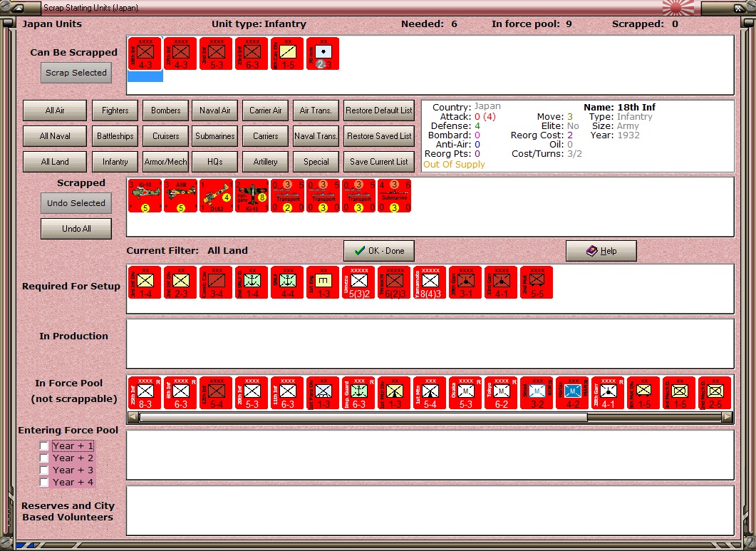756x551 pixels.
Task: Select the 1st Para Div 1-3 counter
Action: 323,393
